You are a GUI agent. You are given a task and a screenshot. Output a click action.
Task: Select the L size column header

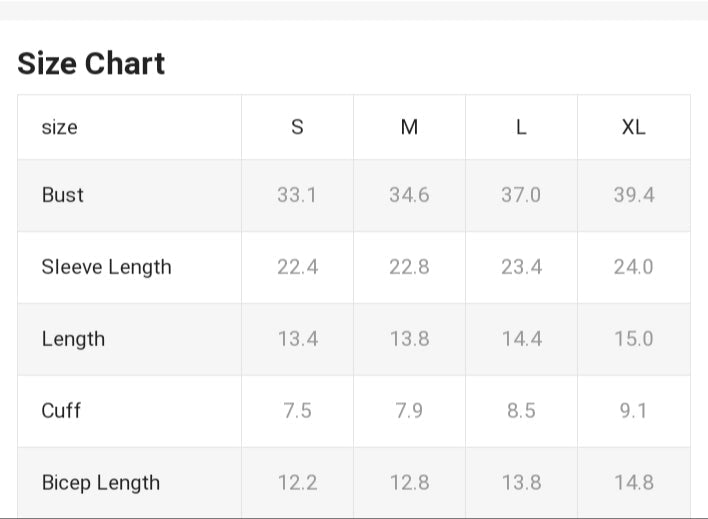(521, 127)
